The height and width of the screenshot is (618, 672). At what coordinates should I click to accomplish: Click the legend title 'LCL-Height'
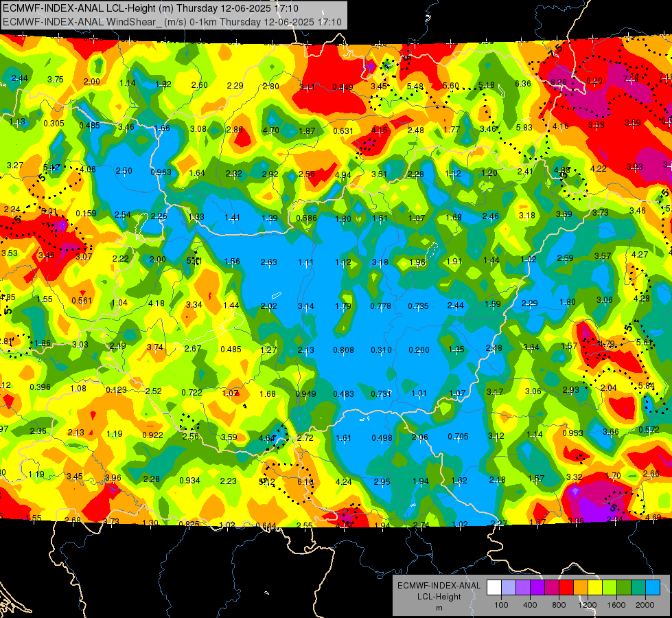[x=439, y=597]
